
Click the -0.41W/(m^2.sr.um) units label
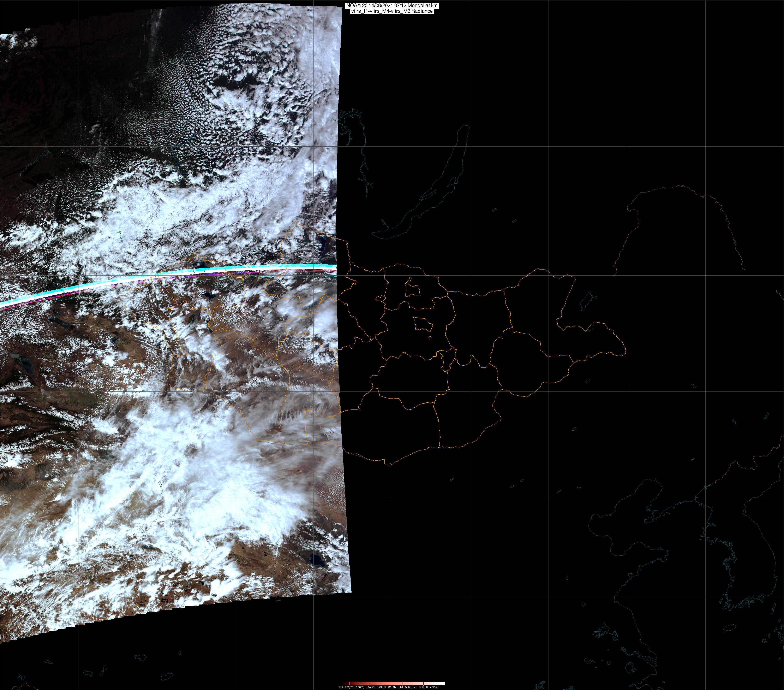click(351, 687)
